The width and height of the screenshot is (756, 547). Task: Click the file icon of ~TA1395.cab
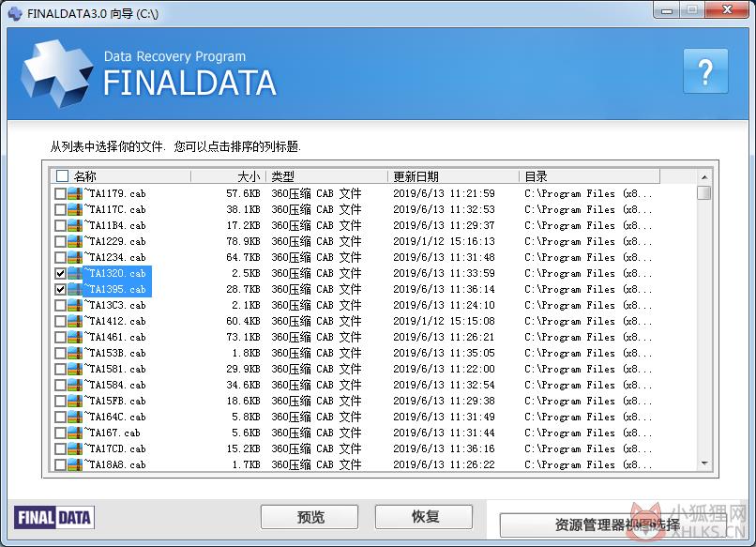(75, 289)
